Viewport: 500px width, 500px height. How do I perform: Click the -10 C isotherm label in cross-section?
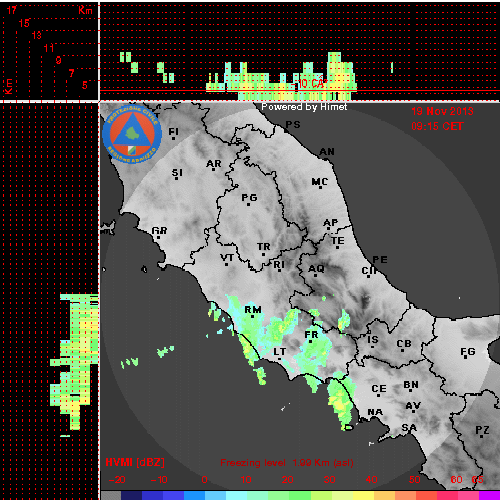[x=311, y=83]
